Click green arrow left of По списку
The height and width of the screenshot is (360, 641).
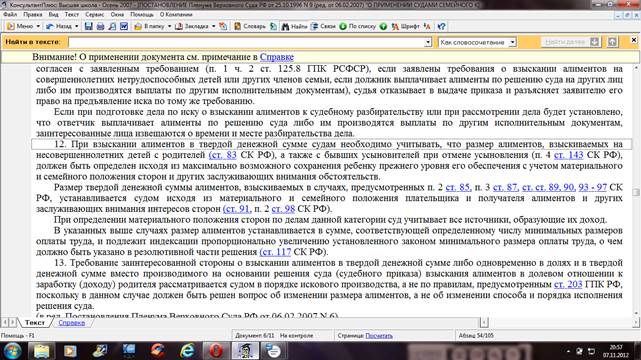coord(343,26)
